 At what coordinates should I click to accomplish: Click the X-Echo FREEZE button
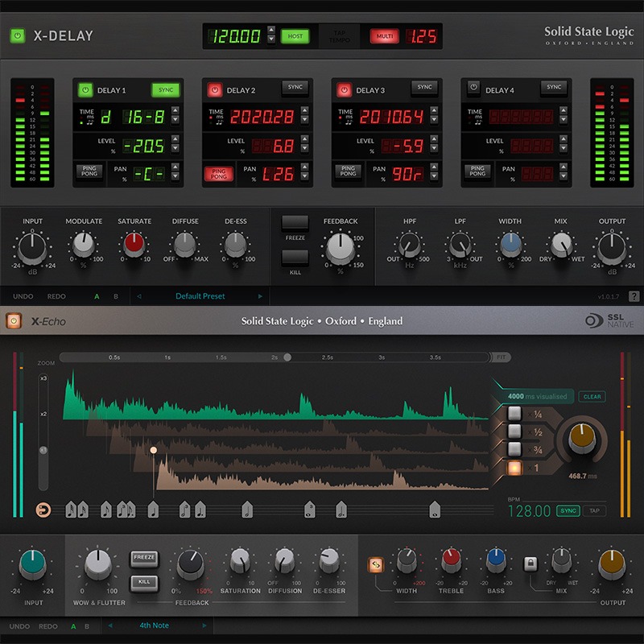144,558
